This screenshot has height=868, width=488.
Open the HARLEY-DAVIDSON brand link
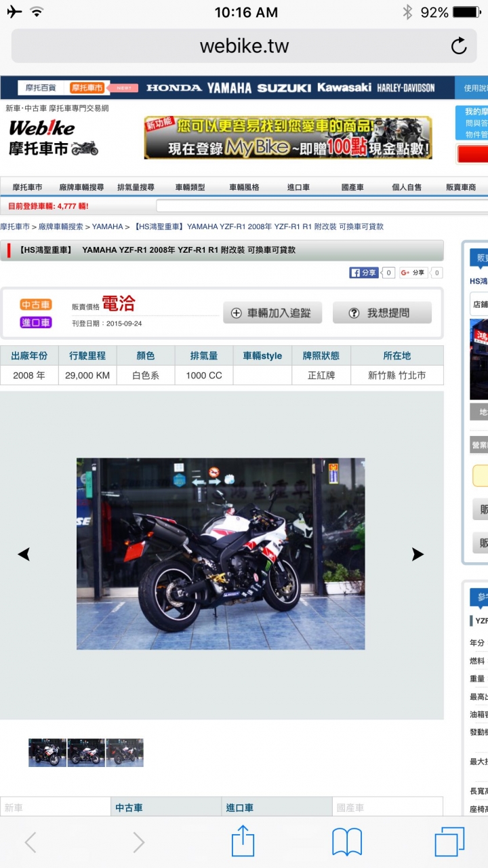coord(406,88)
